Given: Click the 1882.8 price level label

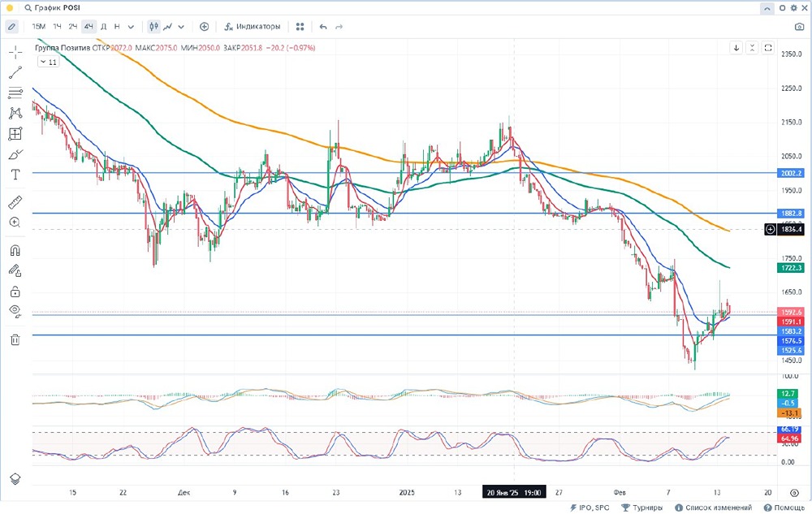Looking at the screenshot, I should (x=791, y=214).
